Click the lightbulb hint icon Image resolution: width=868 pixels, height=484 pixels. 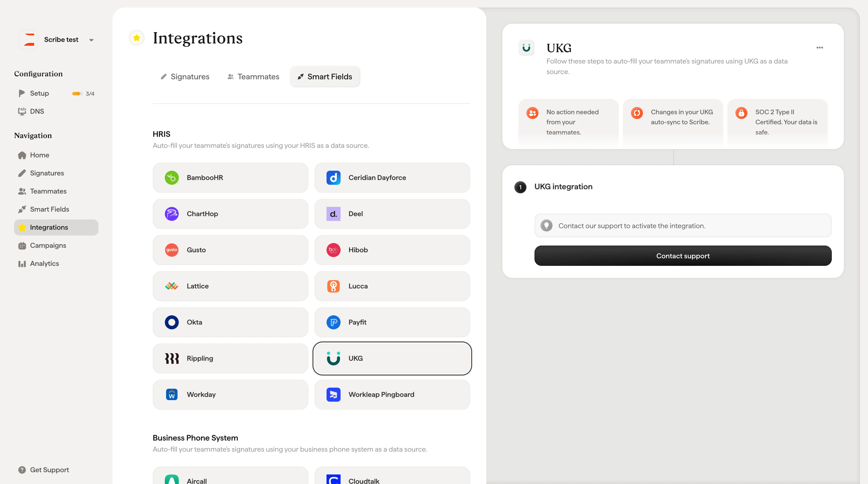click(x=546, y=225)
